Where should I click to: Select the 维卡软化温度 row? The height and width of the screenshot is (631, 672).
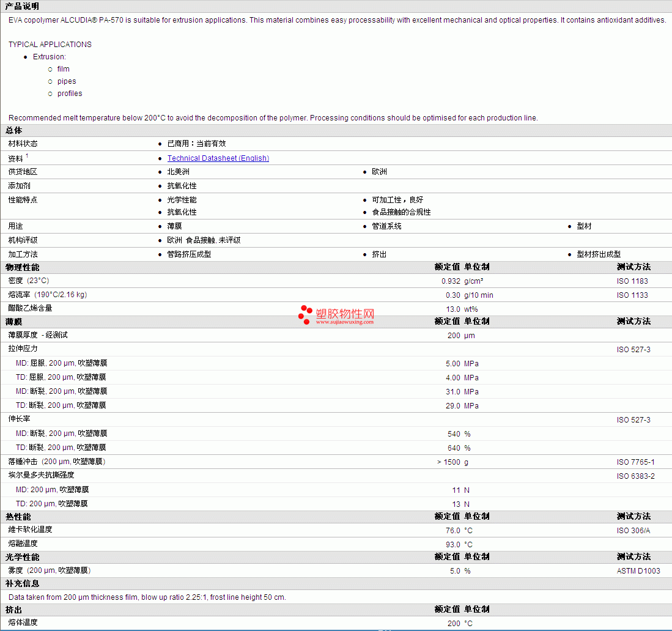click(x=336, y=530)
